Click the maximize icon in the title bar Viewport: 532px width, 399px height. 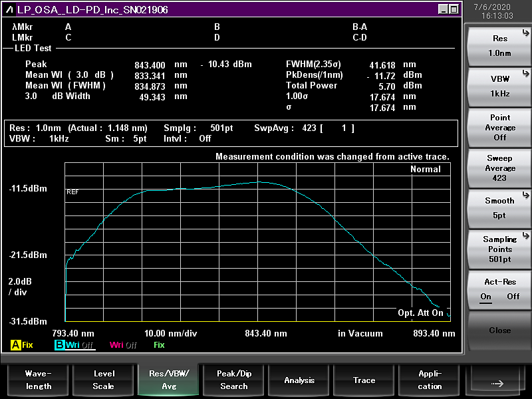tap(454, 9)
